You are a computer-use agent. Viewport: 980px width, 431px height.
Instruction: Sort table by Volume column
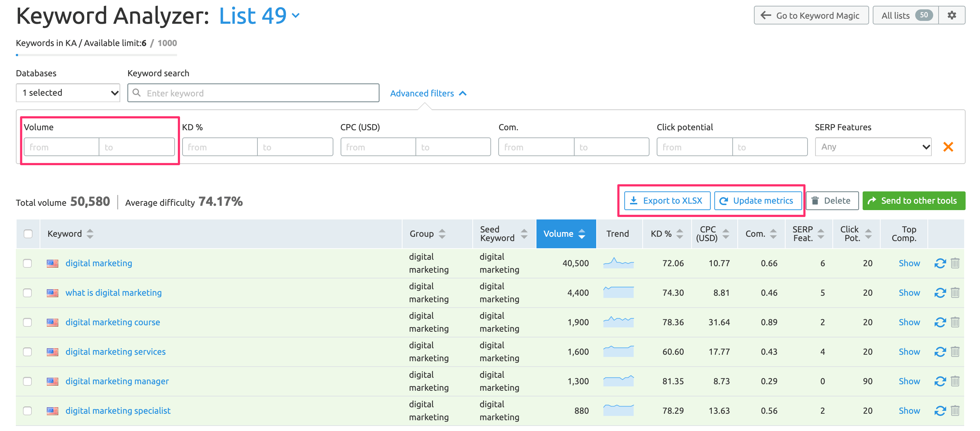565,234
